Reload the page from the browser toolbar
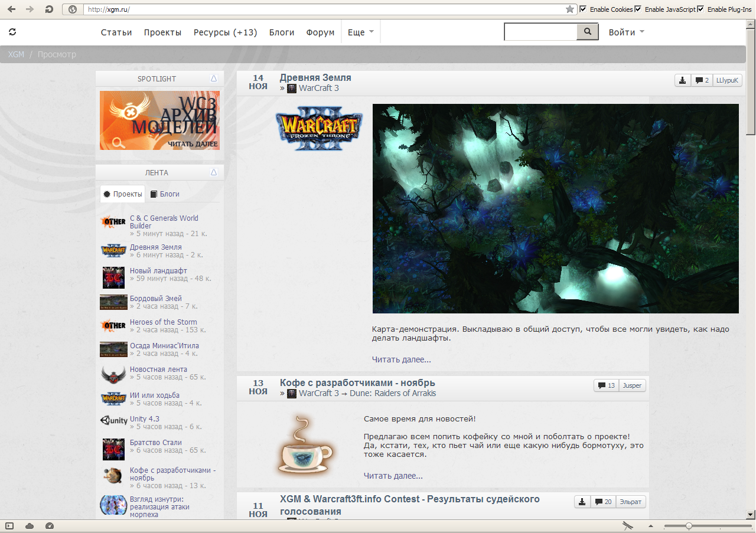The height and width of the screenshot is (533, 756). click(x=49, y=9)
